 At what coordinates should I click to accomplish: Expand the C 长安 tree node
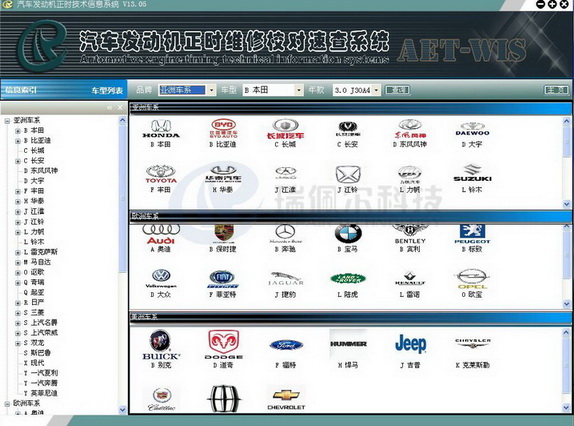[x=18, y=161]
